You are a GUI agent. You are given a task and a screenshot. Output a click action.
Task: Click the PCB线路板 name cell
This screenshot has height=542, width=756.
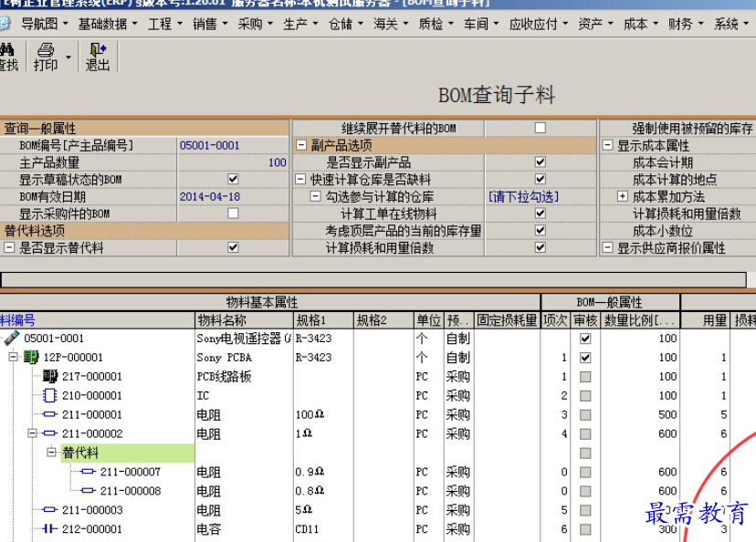244,376
